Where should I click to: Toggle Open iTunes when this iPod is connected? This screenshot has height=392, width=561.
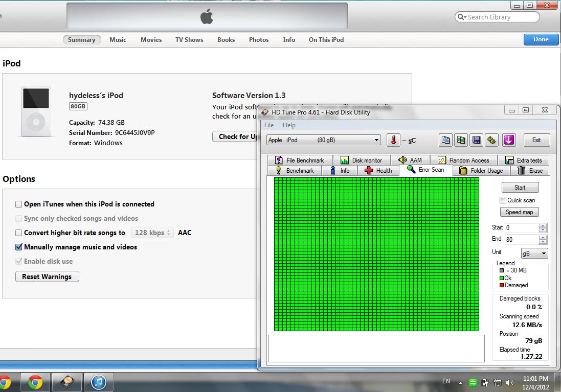[x=18, y=204]
